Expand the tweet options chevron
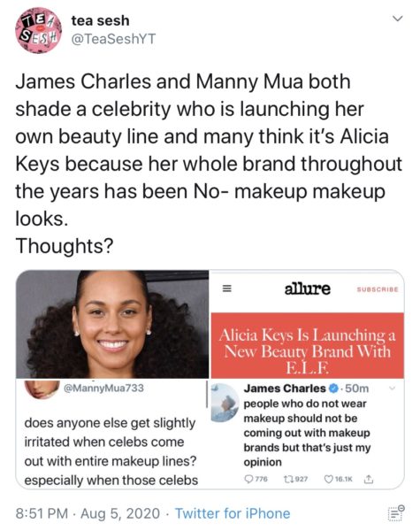The width and height of the screenshot is (420, 531). (x=398, y=19)
